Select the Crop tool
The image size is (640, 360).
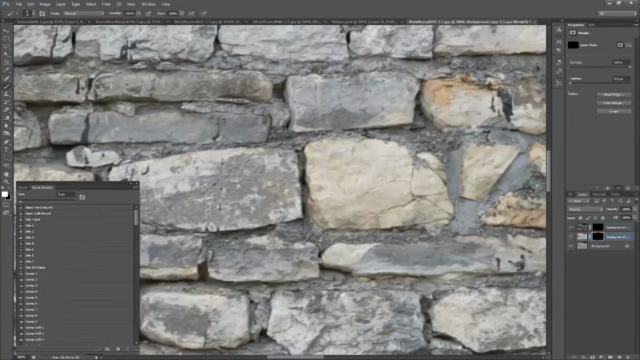pyautogui.click(x=6, y=62)
